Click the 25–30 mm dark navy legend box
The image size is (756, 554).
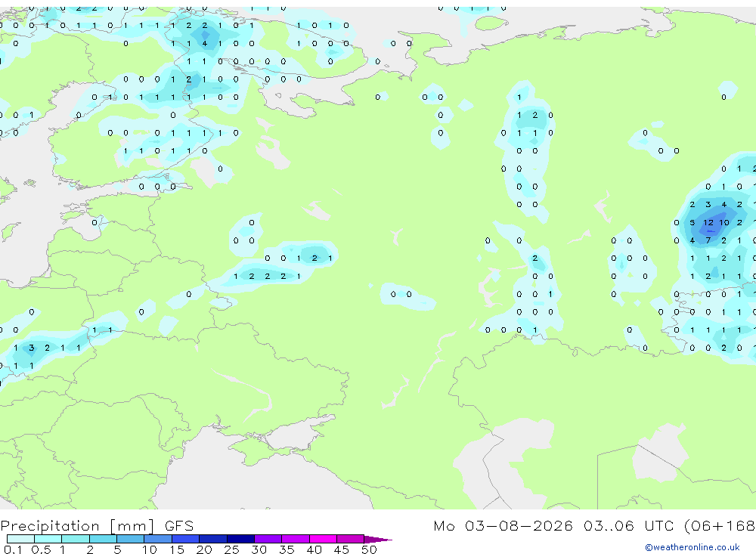pyautogui.click(x=240, y=539)
